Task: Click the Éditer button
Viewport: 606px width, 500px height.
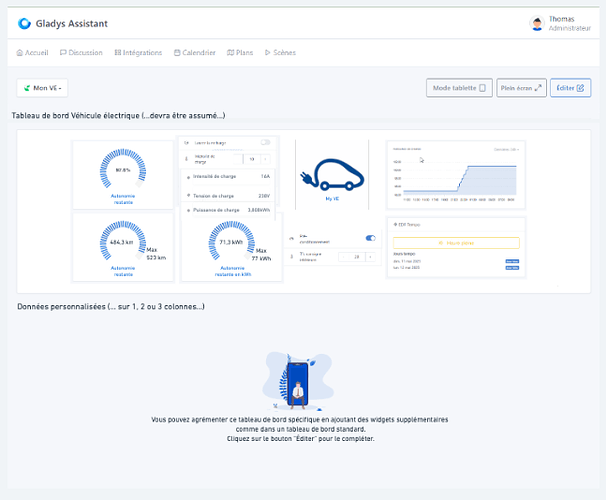Action: tap(570, 88)
